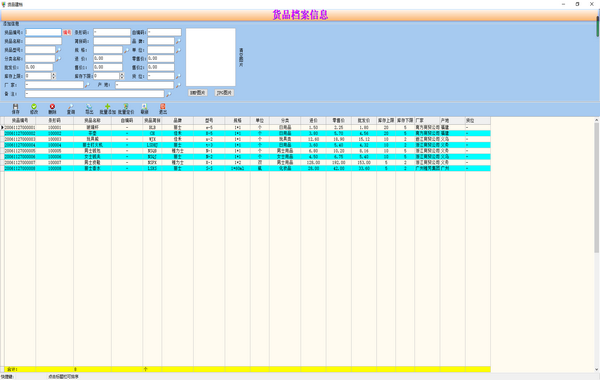600x380 pixels.
Task: Click the lookup magnifier beside 单位 field
Action: 178,50
